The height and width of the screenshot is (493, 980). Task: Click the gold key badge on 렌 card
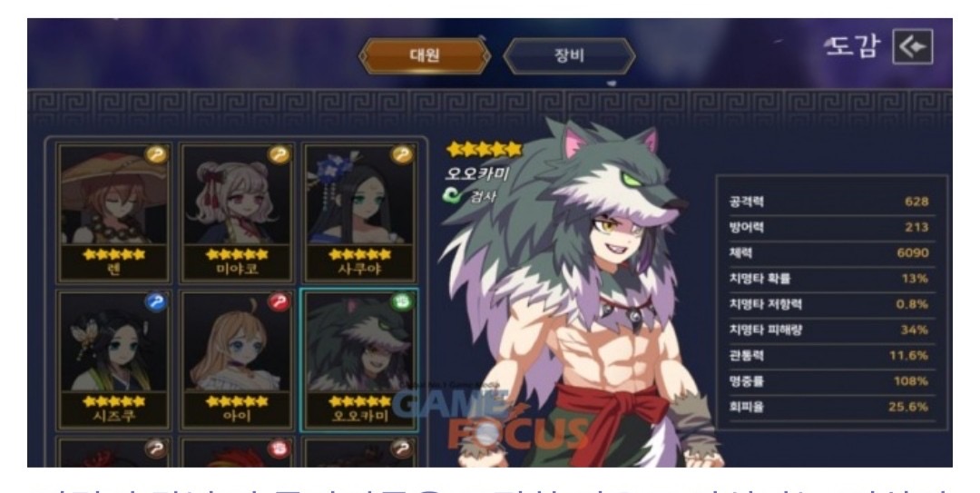pos(156,154)
